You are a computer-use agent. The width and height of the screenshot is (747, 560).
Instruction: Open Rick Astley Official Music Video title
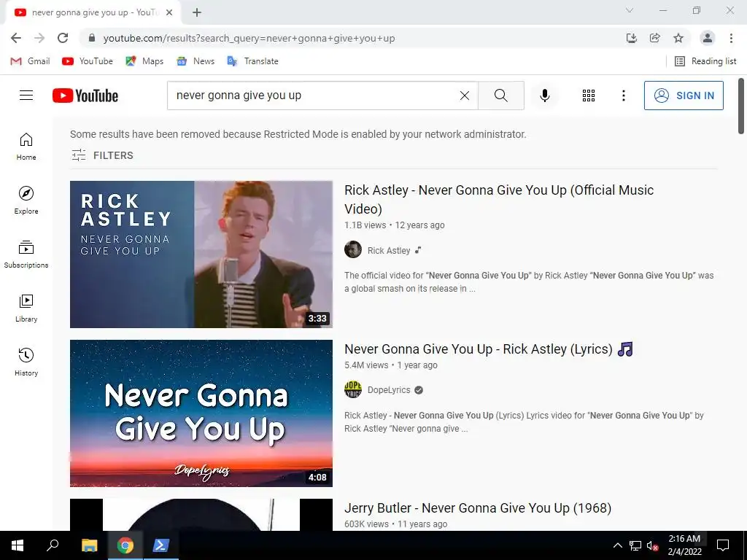click(x=499, y=199)
